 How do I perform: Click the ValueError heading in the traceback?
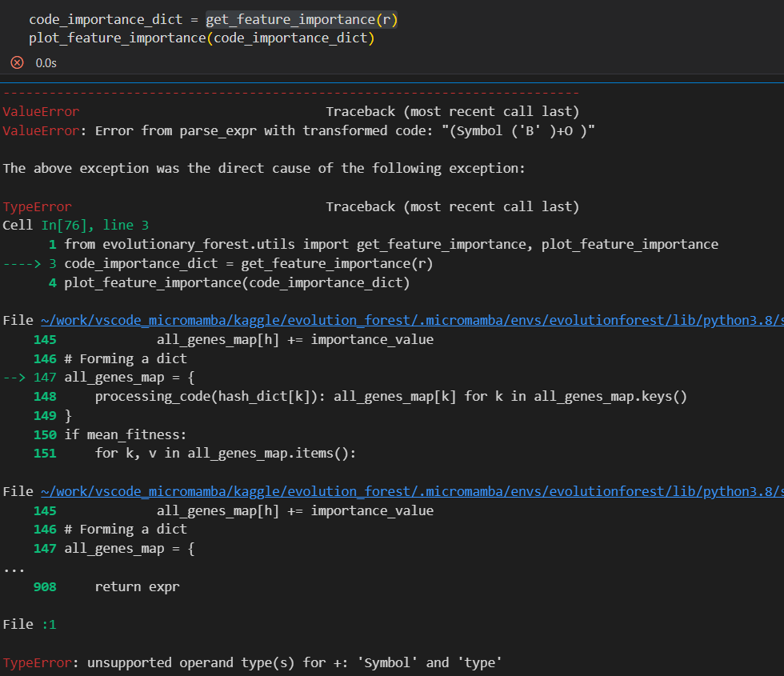pyautogui.click(x=40, y=111)
